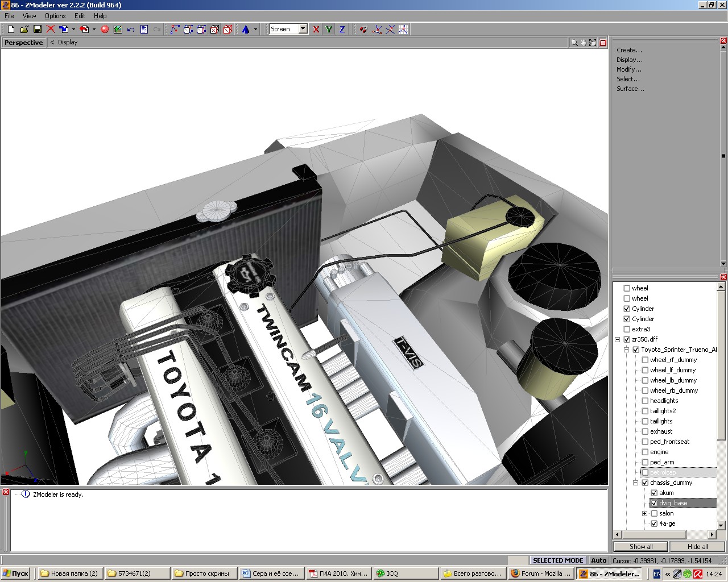
Task: Open the document-style properties icon
Action: point(144,29)
